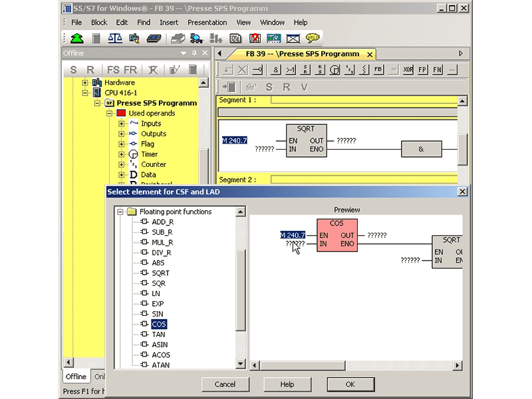Open more elements with ellipsis button
The height and width of the screenshot is (399, 532).
click(x=452, y=70)
